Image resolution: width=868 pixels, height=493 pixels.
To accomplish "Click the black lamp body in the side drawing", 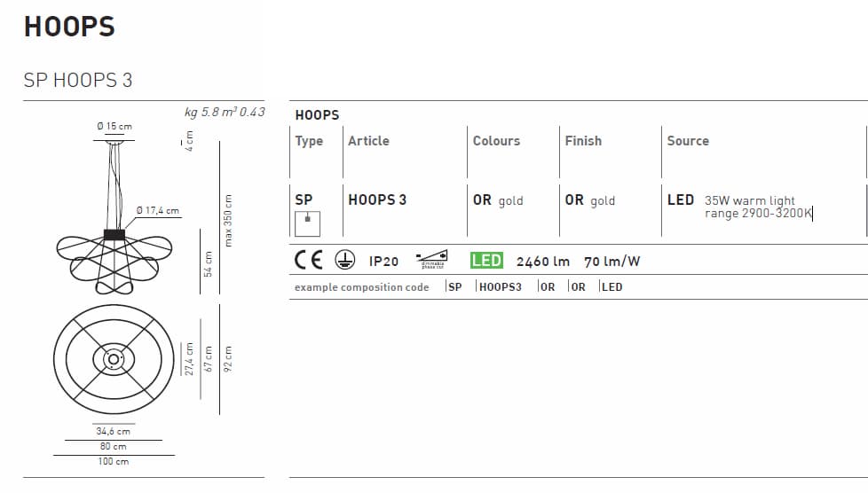I will tap(114, 235).
